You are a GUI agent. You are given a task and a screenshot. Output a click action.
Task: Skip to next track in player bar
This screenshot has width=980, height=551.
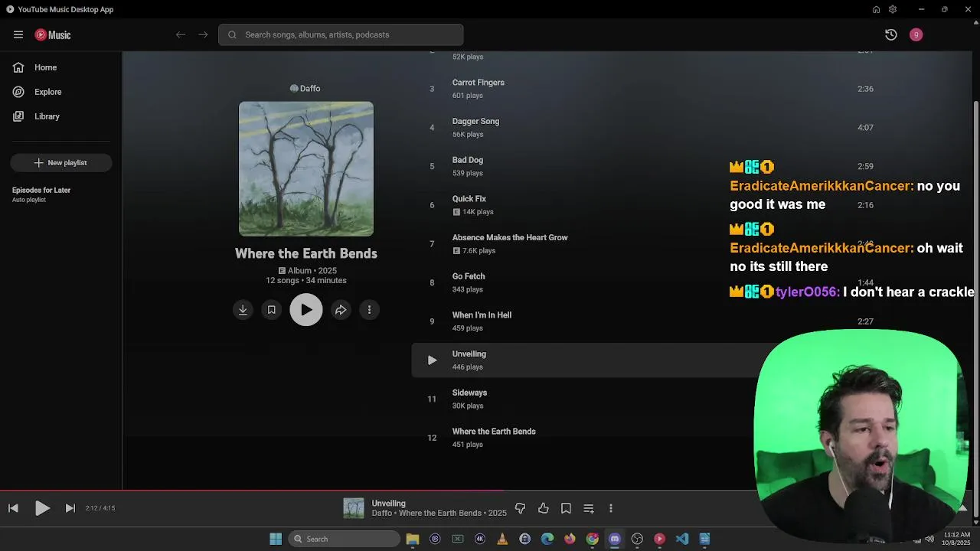[x=70, y=508]
